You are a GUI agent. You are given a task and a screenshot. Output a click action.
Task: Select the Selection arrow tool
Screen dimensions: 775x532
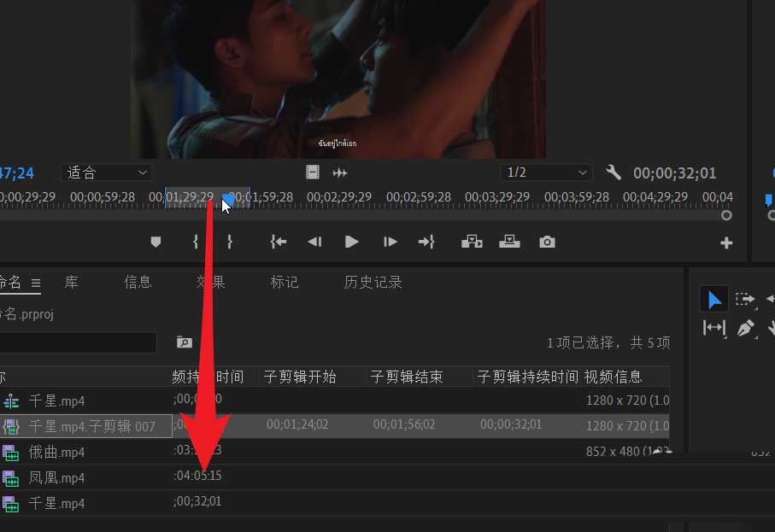714,300
